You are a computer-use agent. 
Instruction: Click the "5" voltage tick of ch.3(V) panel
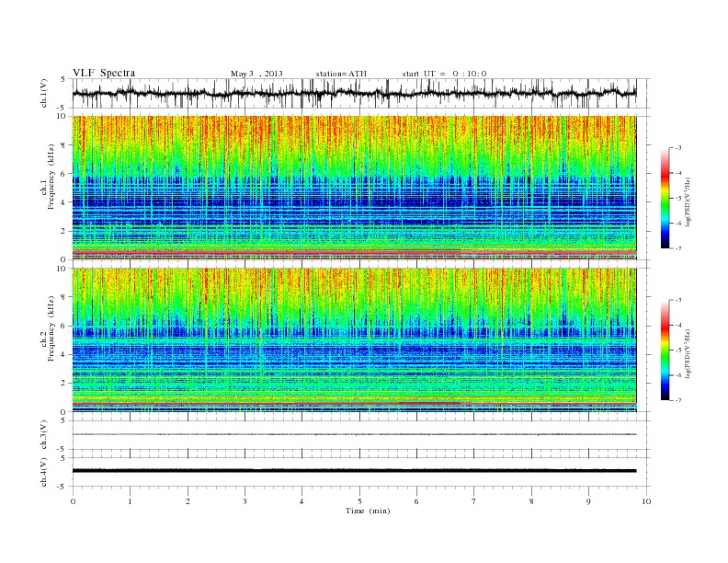point(63,420)
